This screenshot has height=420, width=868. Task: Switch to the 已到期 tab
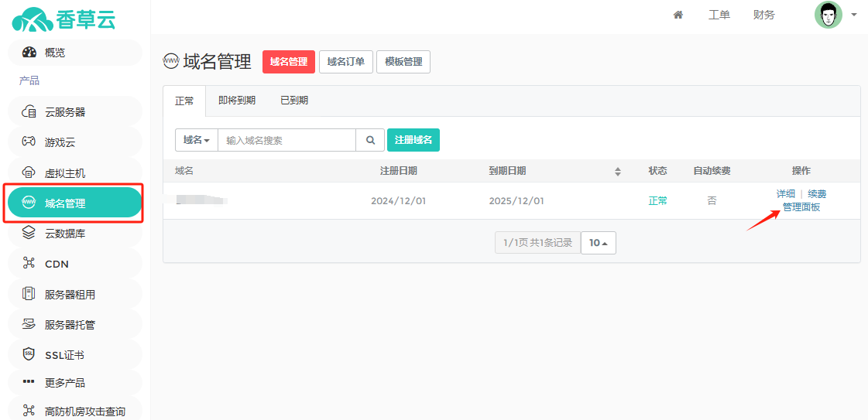294,101
